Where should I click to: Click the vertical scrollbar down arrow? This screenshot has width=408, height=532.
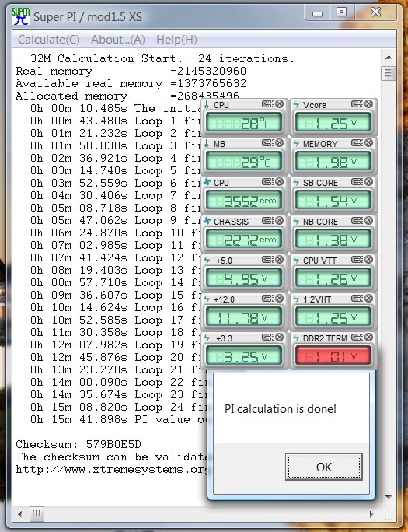389,497
